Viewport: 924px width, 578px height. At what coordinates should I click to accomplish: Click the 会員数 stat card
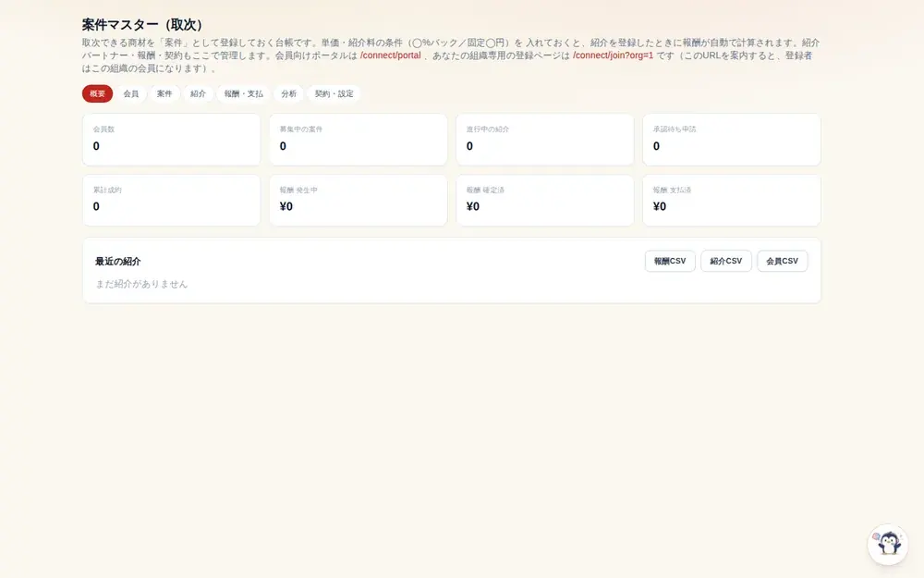tap(172, 140)
